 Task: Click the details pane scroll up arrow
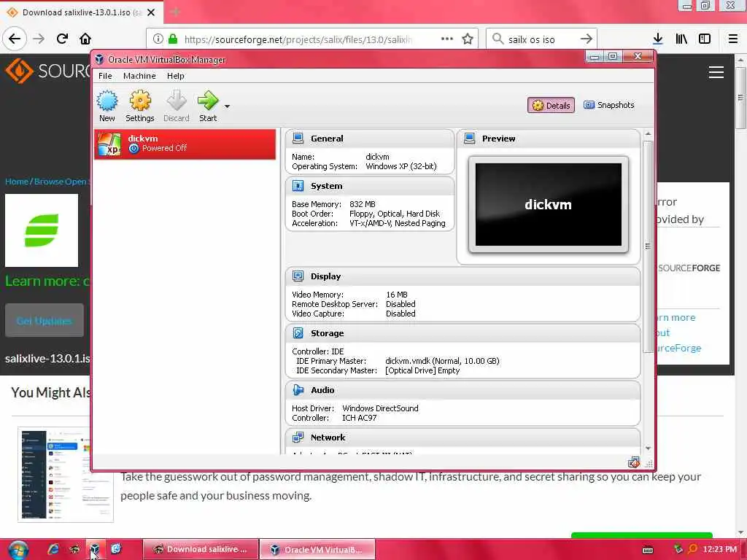click(648, 134)
